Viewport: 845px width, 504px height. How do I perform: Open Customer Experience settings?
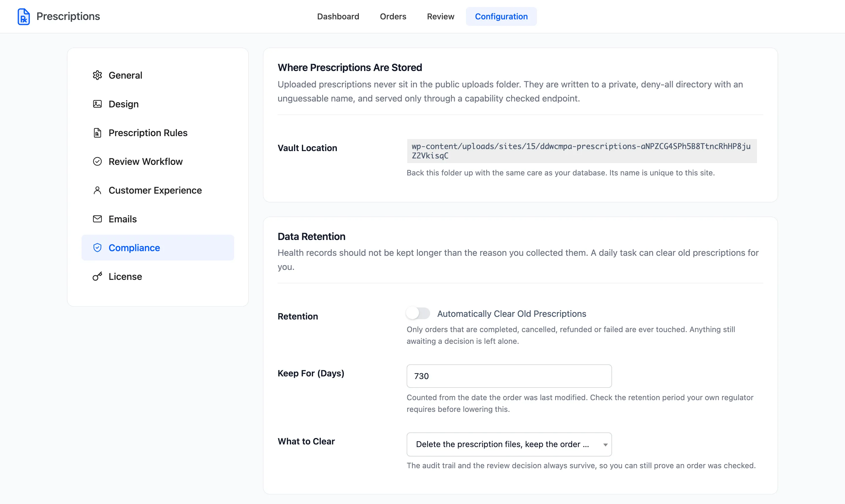tap(158, 190)
